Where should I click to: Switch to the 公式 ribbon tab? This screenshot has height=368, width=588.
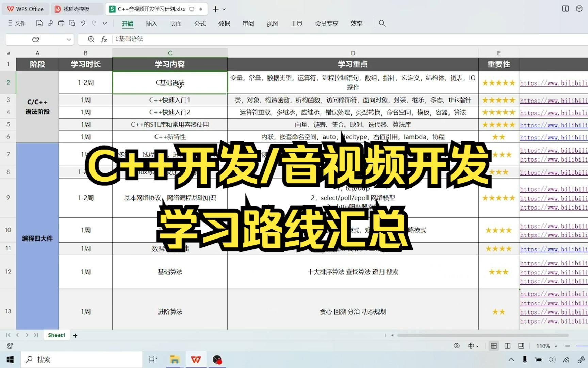(x=200, y=24)
